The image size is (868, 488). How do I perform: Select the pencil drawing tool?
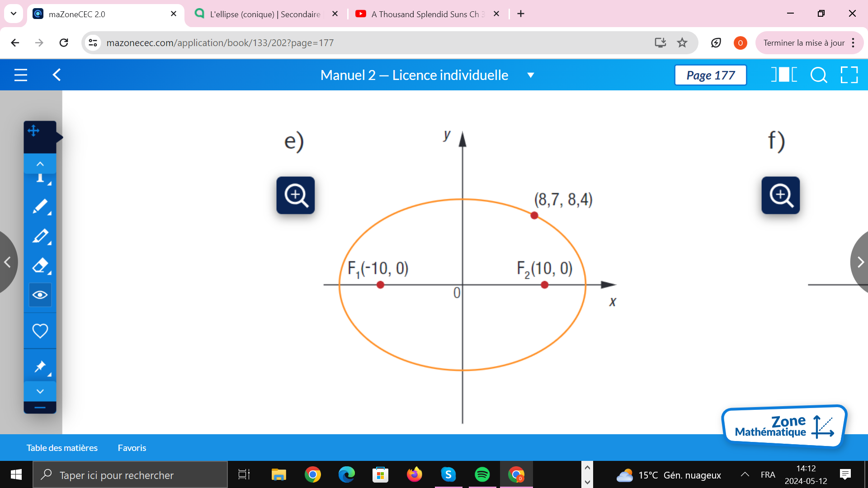tap(40, 206)
